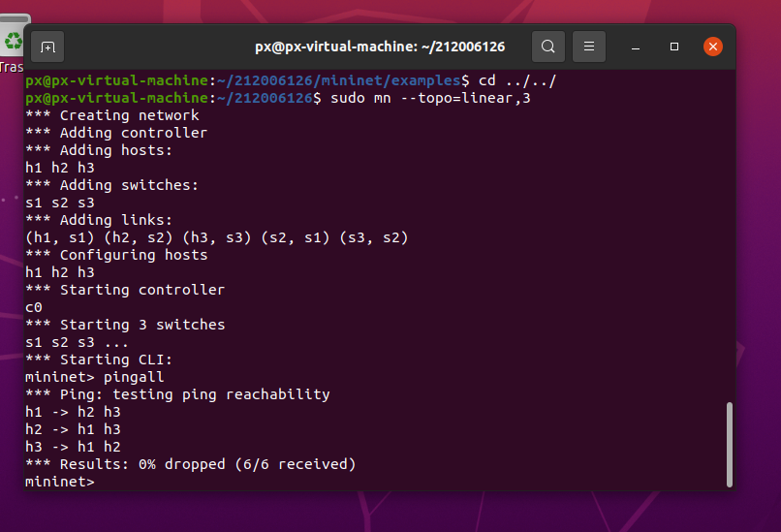The height and width of the screenshot is (532, 781).
Task: Open terminal search
Action: click(x=547, y=47)
